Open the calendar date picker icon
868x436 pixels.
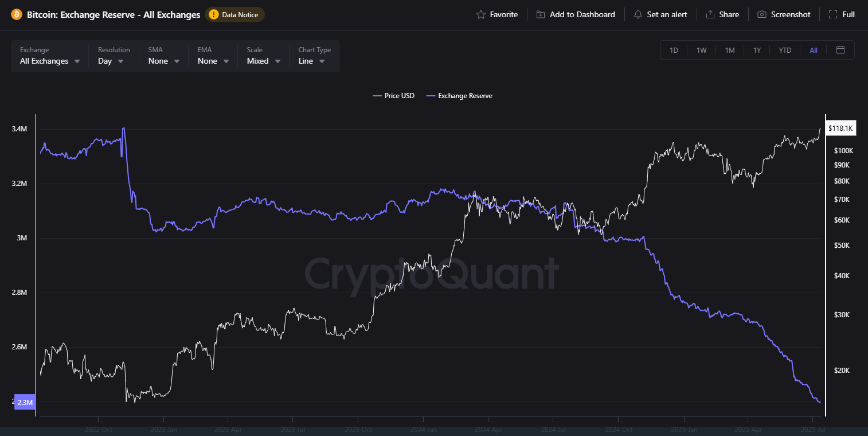coord(840,50)
